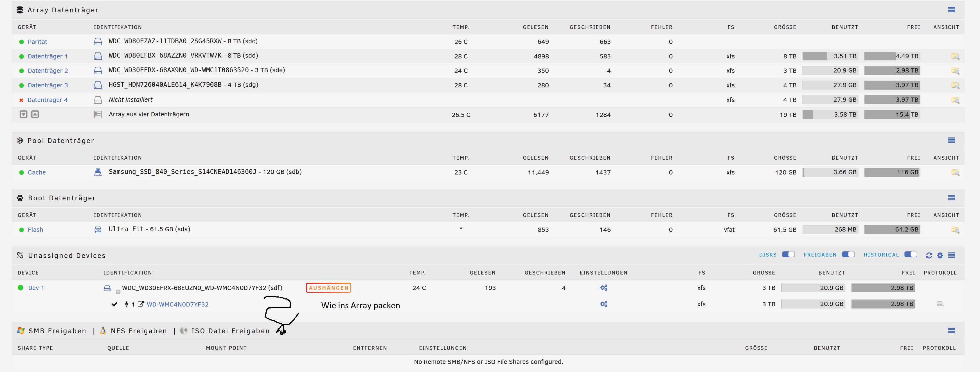Toggle the FREIGABEN switch
The height and width of the screenshot is (372, 980).
[848, 255]
